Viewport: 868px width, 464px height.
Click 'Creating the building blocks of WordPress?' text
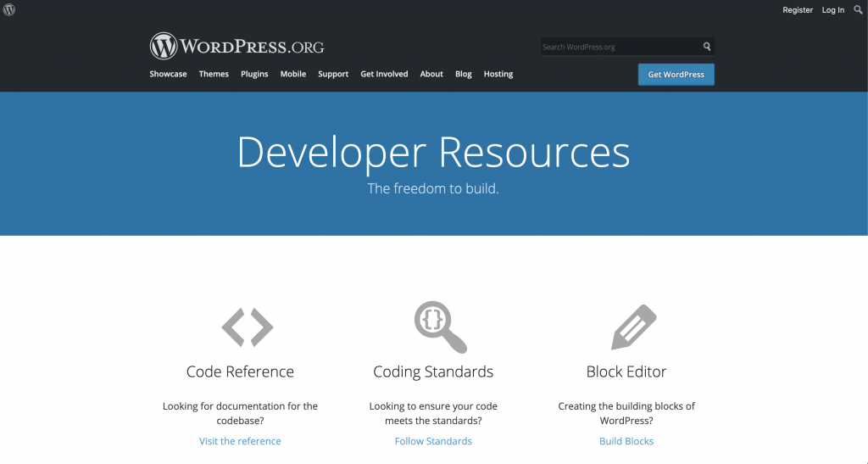coord(626,413)
